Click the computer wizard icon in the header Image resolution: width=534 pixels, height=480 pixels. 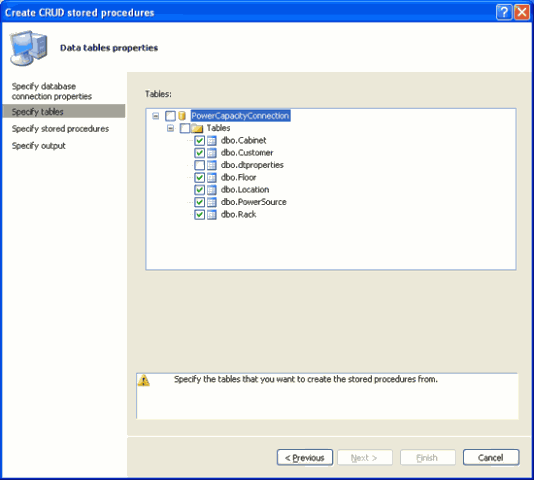[29, 48]
